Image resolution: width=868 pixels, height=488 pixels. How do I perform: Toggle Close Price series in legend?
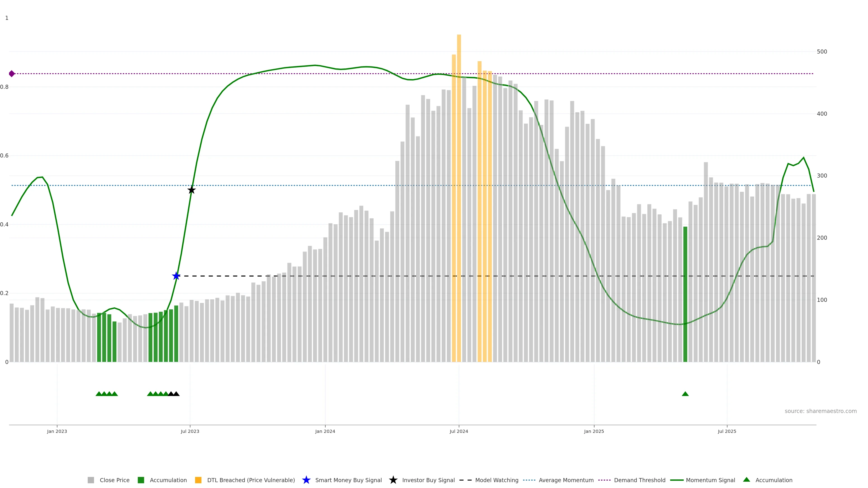coord(115,480)
